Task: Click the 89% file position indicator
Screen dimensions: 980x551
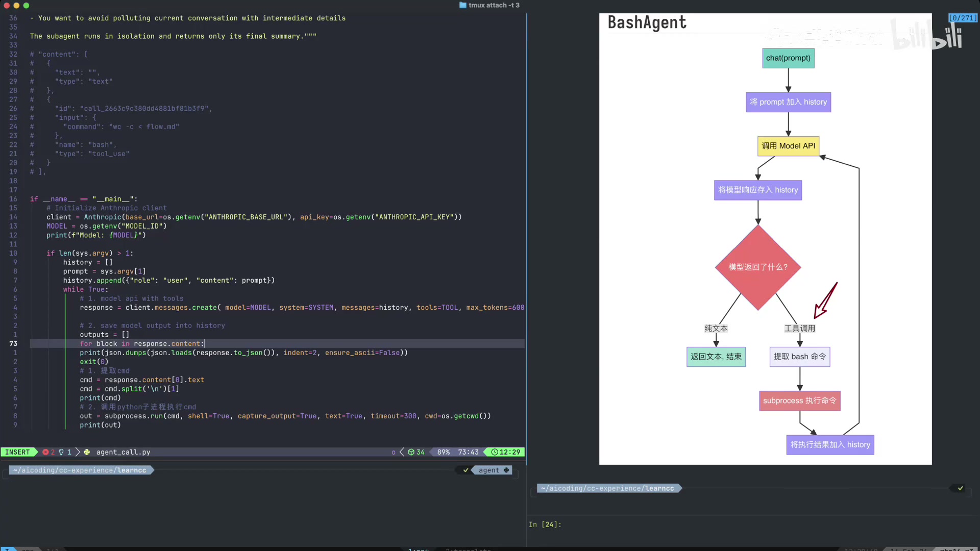Action: coord(443,453)
